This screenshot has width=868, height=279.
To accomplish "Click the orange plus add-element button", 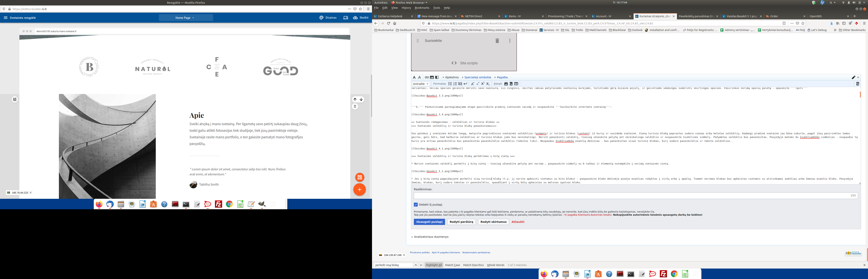I will 360,189.
